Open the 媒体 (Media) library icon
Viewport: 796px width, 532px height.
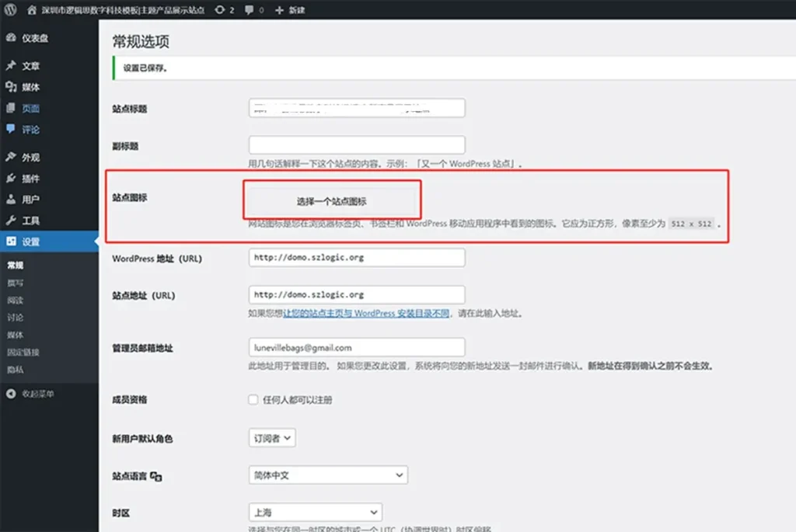(11, 88)
